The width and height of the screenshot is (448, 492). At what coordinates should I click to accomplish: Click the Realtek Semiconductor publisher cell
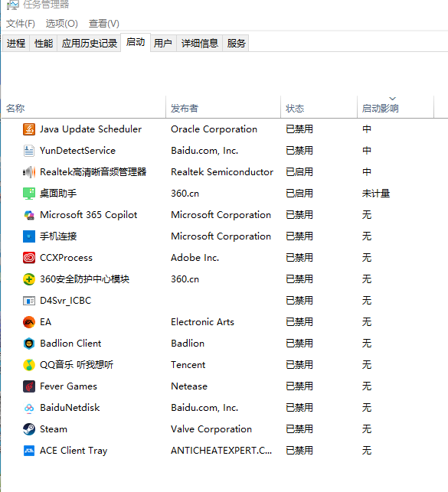222,172
